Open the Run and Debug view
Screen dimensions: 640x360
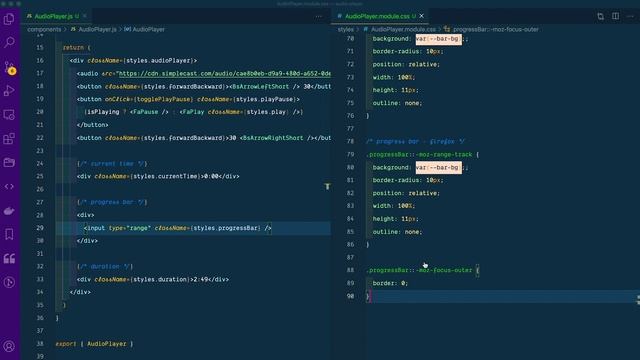[9, 91]
